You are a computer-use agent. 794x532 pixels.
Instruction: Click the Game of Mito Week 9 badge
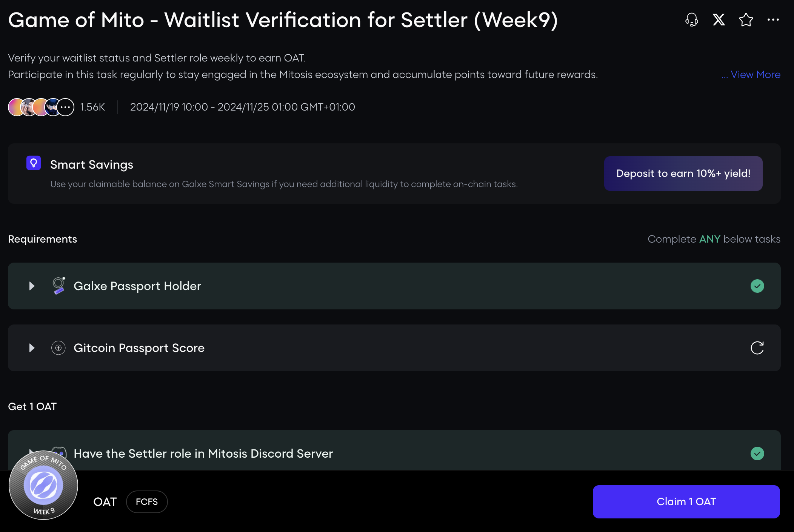[x=43, y=485]
